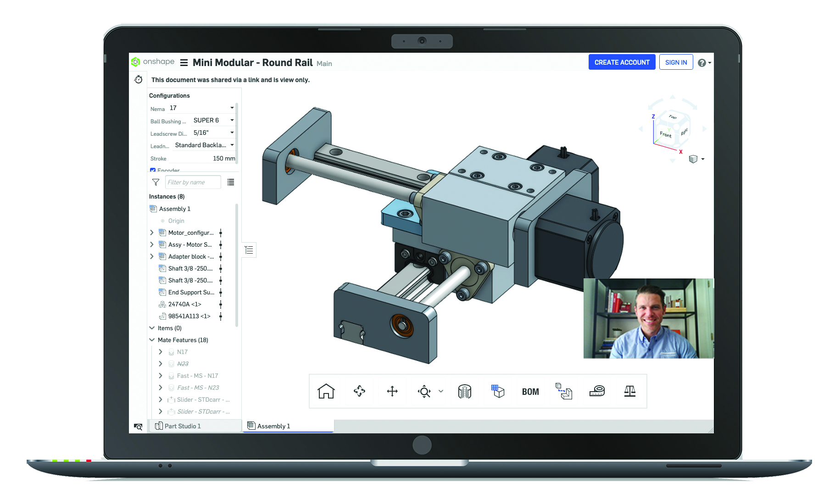Select the 3D rotate tool
This screenshot has height=504, width=835.
359,391
